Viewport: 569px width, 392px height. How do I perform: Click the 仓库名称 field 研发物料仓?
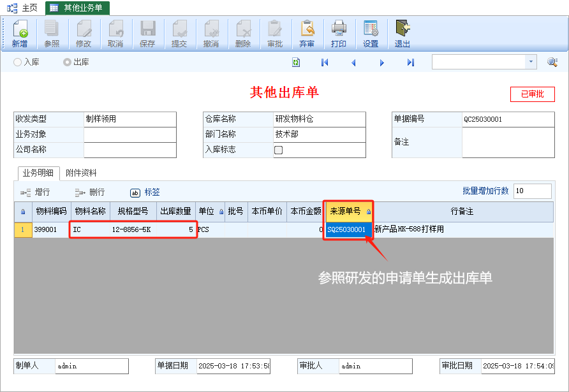point(320,119)
